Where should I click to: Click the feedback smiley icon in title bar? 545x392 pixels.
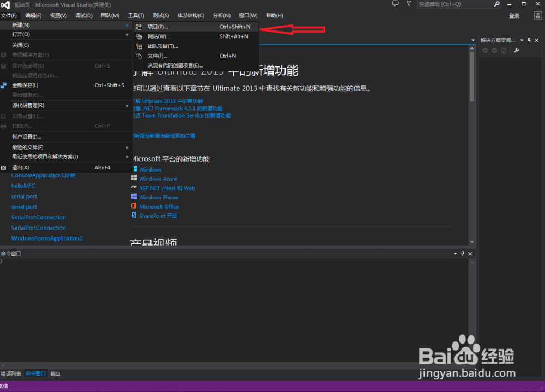click(x=395, y=4)
